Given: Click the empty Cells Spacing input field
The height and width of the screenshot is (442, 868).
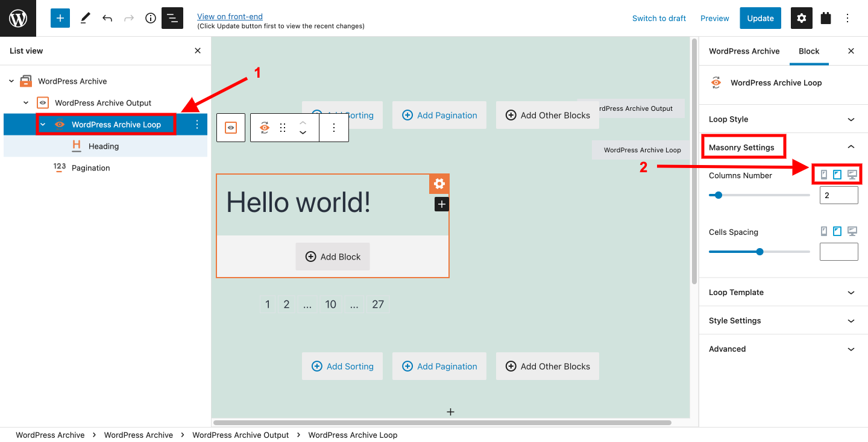Looking at the screenshot, I should click(x=839, y=252).
